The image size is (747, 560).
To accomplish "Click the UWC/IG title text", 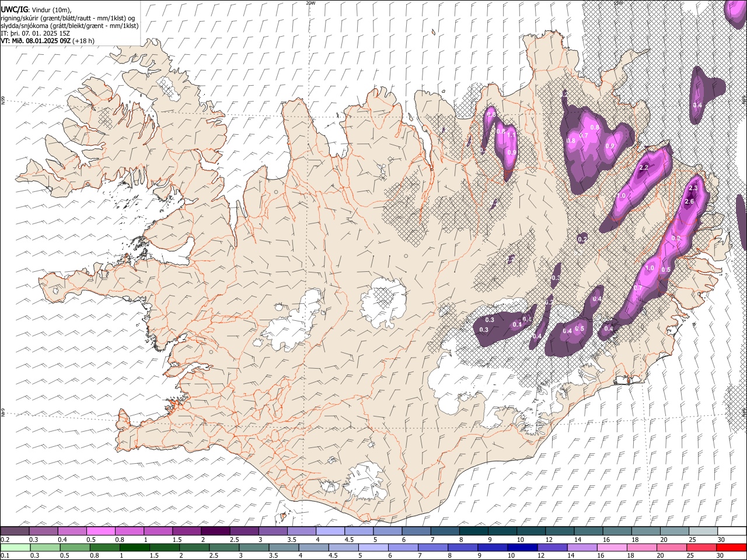I will coord(14,10).
